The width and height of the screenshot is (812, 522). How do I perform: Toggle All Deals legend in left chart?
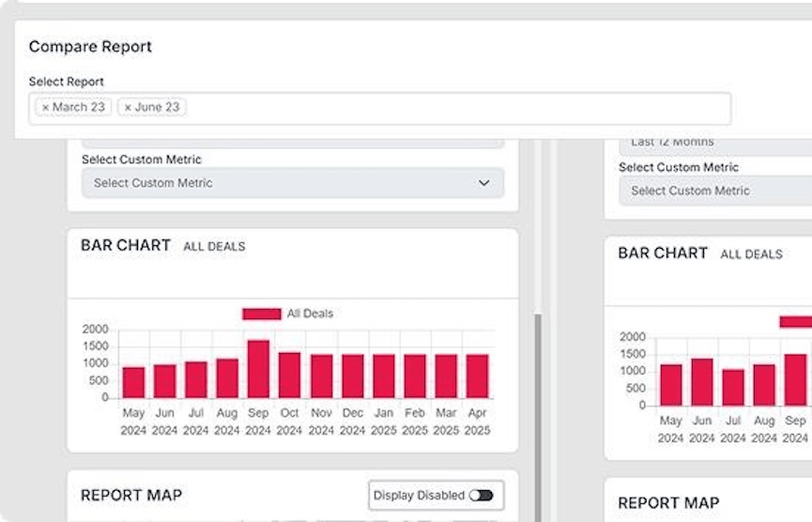287,314
